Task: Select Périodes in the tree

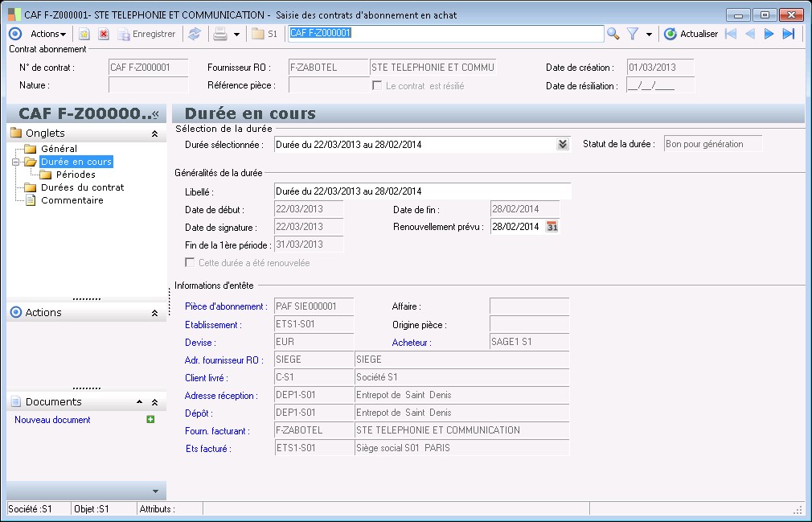Action: 76,175
